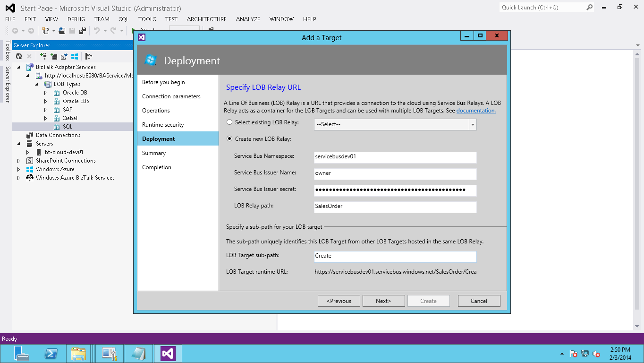
Task: Launch PowerShell from the taskbar
Action: coord(51,354)
